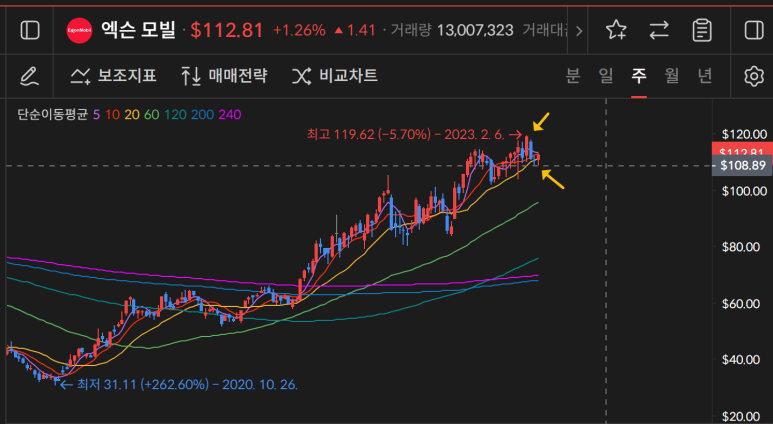Select moving average period 200
773x424 pixels.
click(x=202, y=114)
